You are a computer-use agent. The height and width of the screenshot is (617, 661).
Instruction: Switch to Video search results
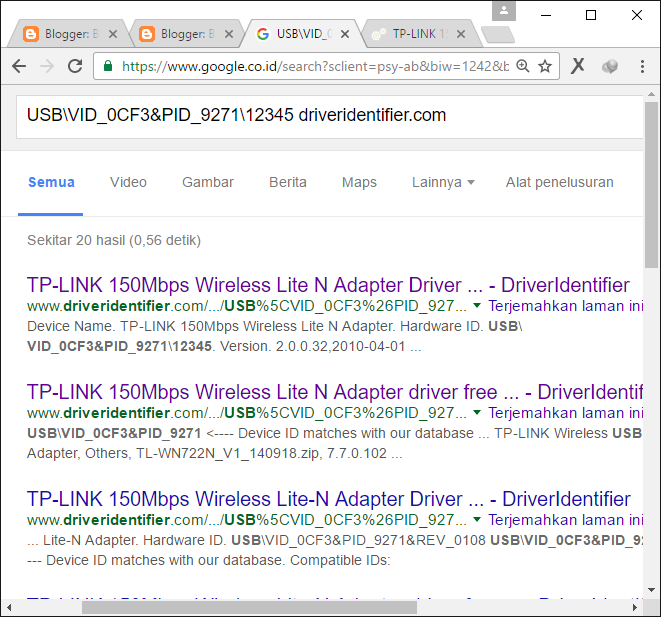[128, 182]
